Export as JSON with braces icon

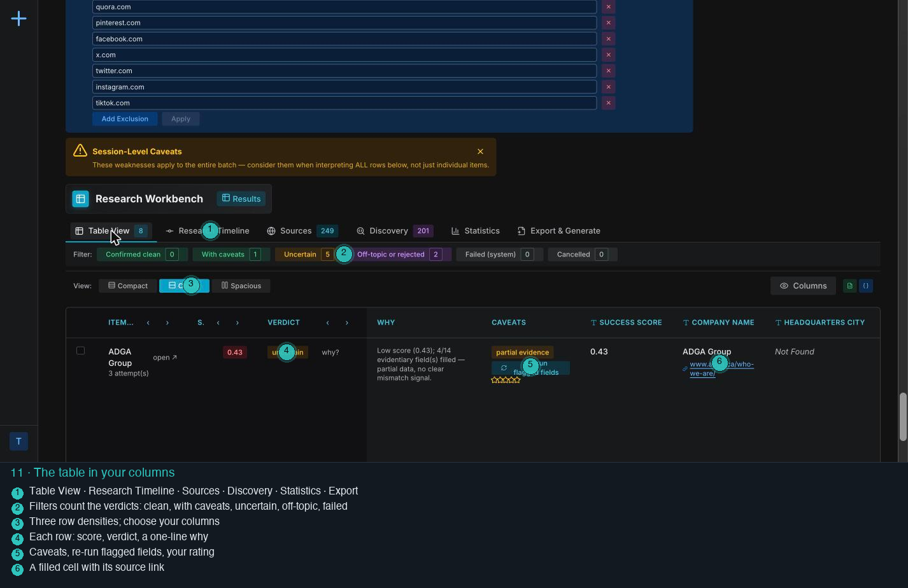coord(865,286)
